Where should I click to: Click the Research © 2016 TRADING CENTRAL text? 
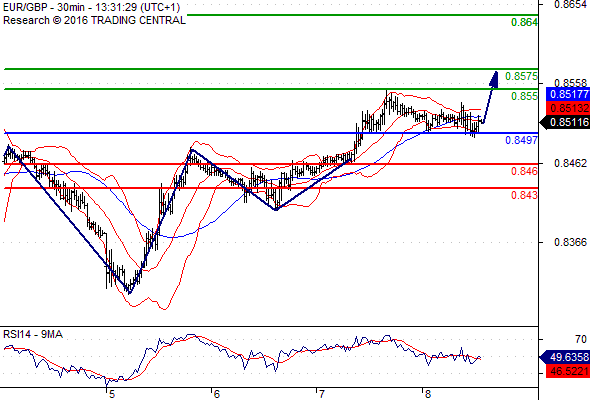pos(94,20)
